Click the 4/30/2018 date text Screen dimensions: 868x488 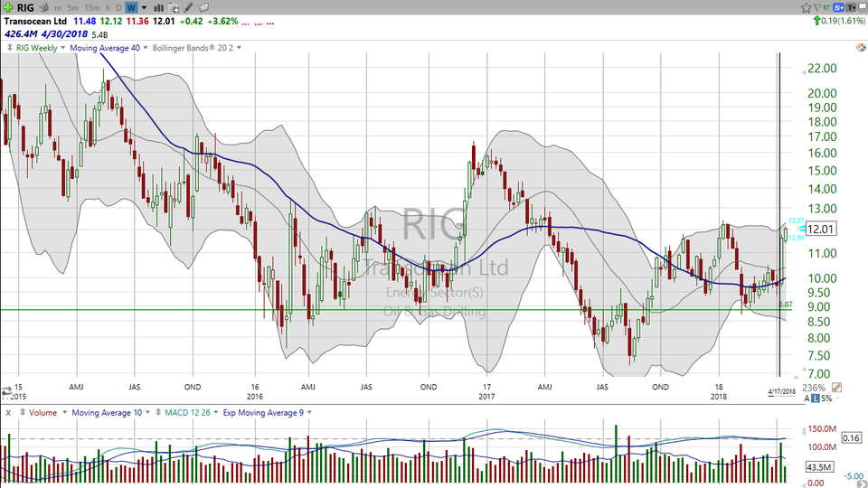(x=63, y=34)
